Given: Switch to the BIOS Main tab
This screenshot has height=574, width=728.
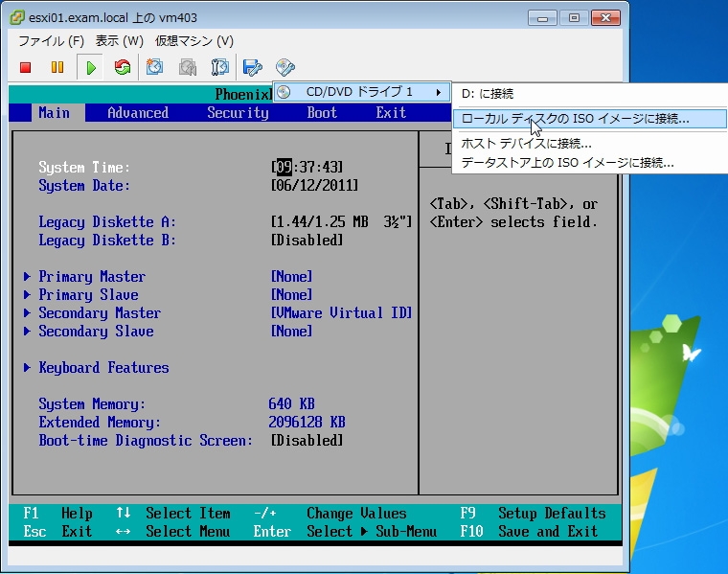Looking at the screenshot, I should (55, 113).
